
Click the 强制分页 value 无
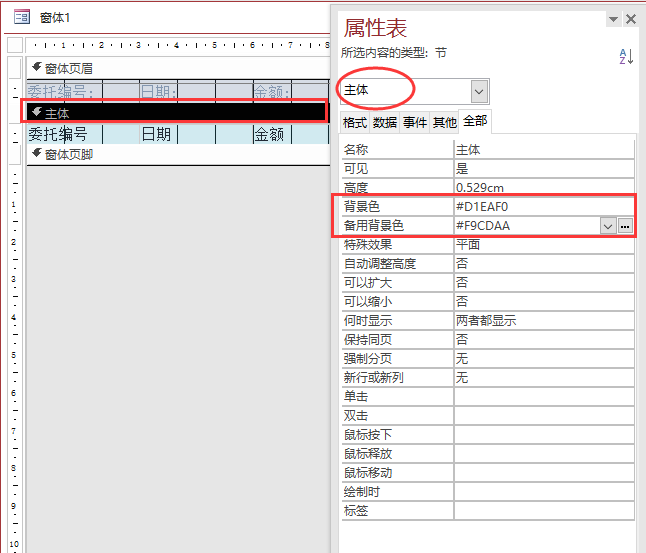coord(543,359)
